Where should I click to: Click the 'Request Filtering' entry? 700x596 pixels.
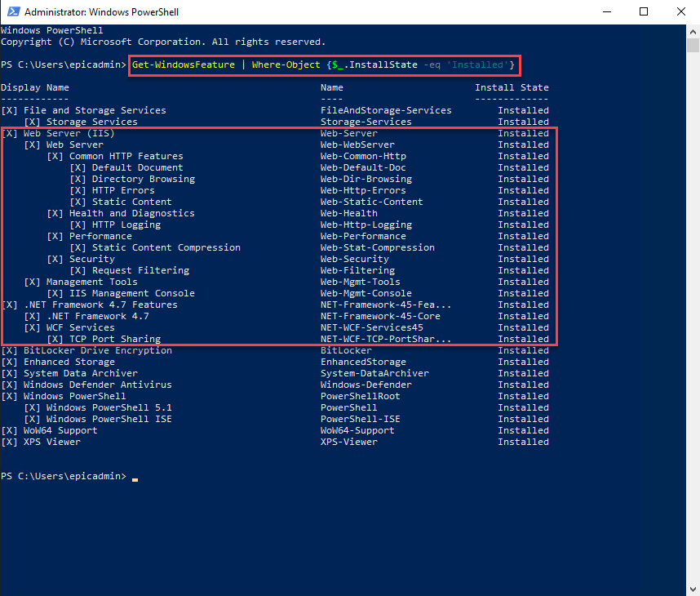pyautogui.click(x=140, y=270)
